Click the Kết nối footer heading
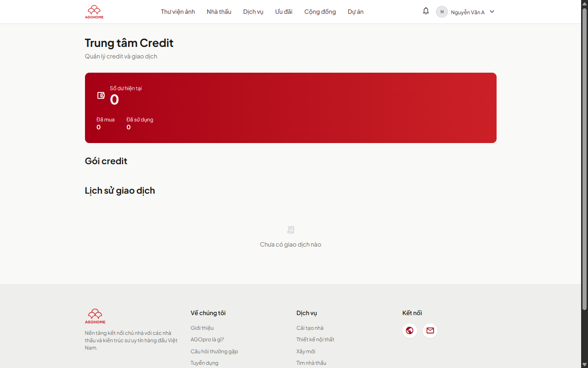The height and width of the screenshot is (368, 588). (412, 313)
